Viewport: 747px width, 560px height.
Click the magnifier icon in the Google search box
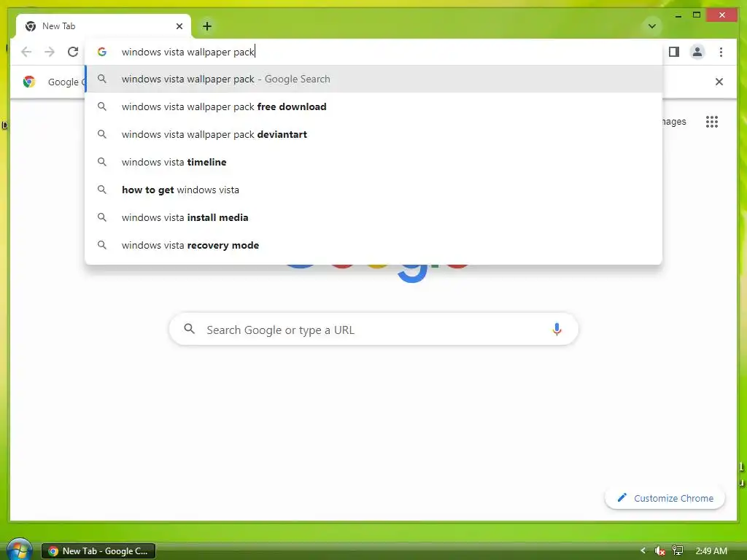(x=190, y=329)
